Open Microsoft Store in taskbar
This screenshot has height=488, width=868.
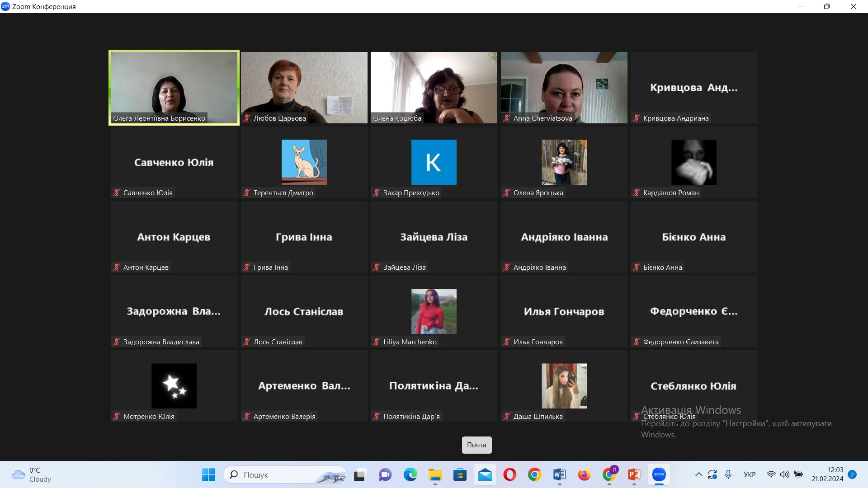coord(460,474)
